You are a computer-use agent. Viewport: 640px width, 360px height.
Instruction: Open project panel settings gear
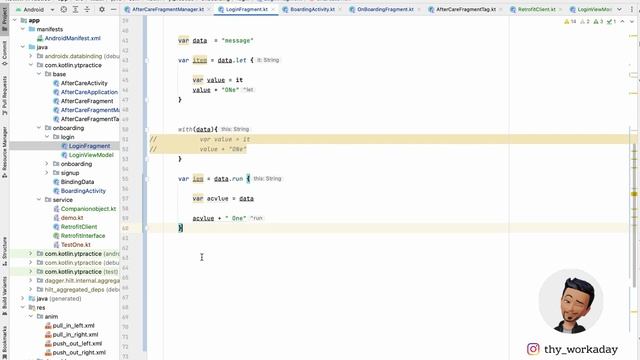click(x=102, y=9)
